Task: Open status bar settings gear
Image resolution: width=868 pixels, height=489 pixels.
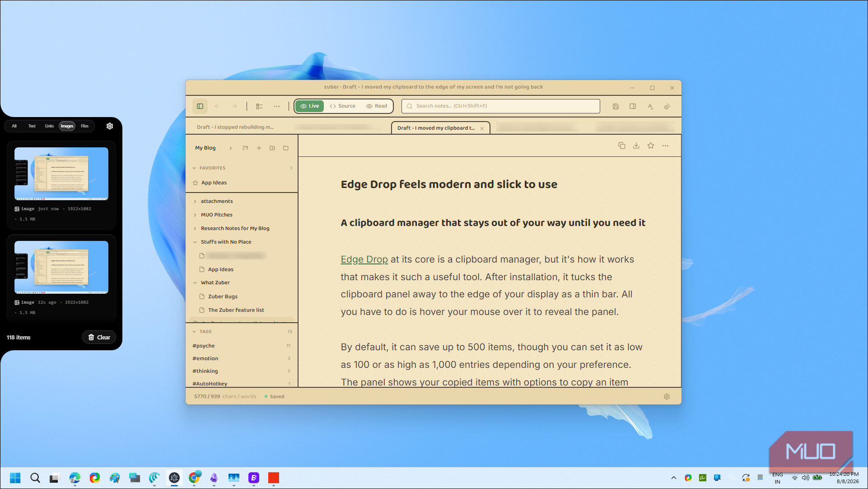Action: click(667, 396)
